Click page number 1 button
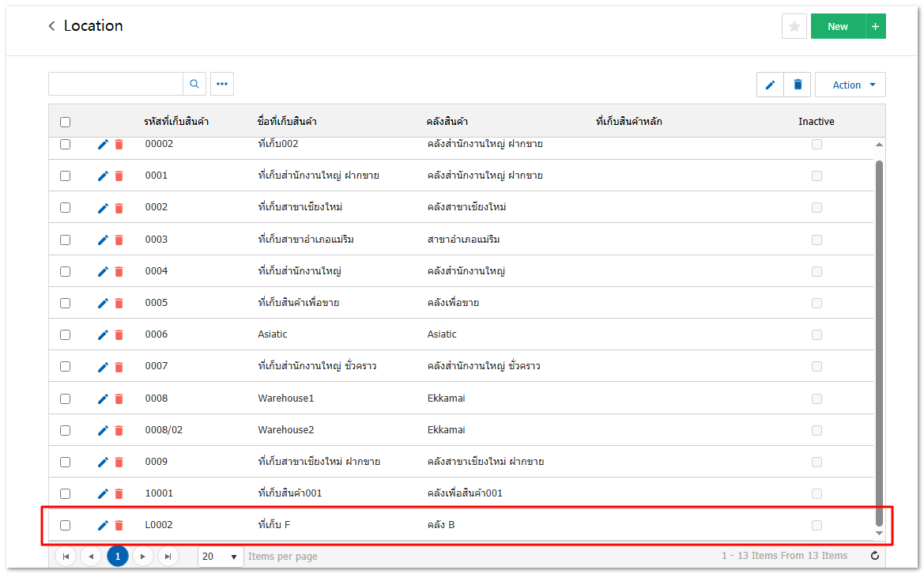This screenshot has height=574, width=924. pos(117,557)
